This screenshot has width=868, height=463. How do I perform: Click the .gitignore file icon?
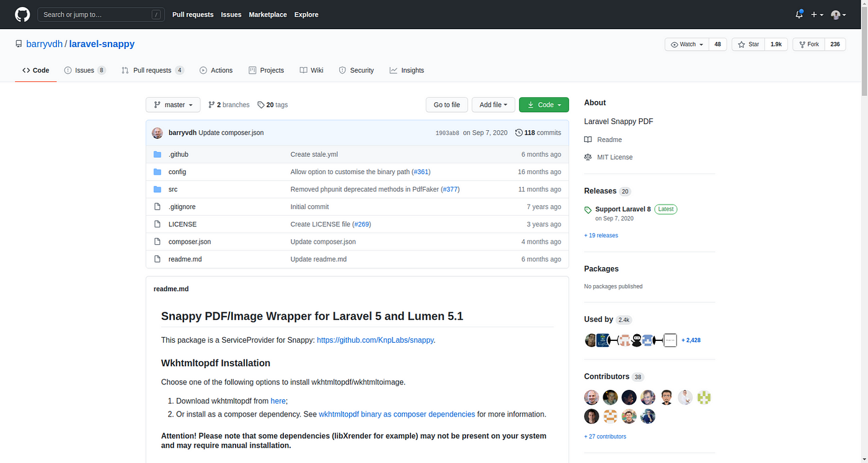point(157,206)
